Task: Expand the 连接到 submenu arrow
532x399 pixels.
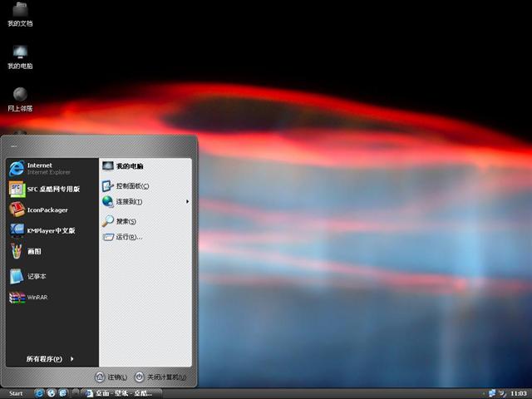Action: pyautogui.click(x=187, y=201)
